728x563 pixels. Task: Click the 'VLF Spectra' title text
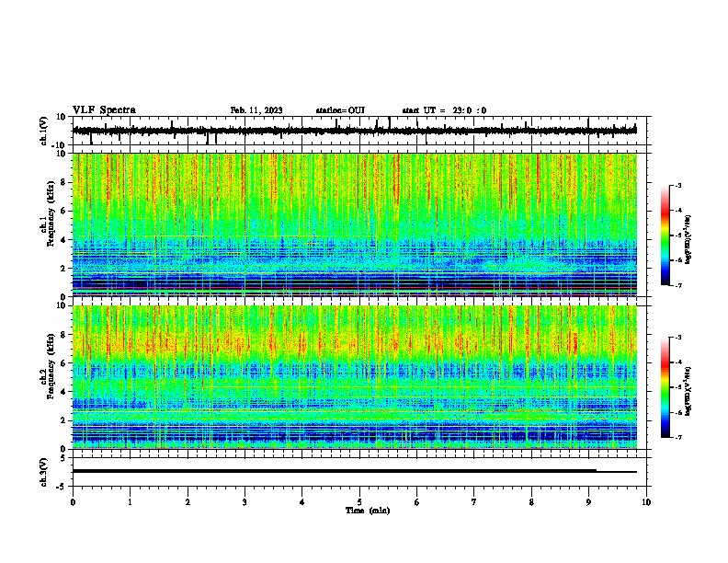click(104, 110)
